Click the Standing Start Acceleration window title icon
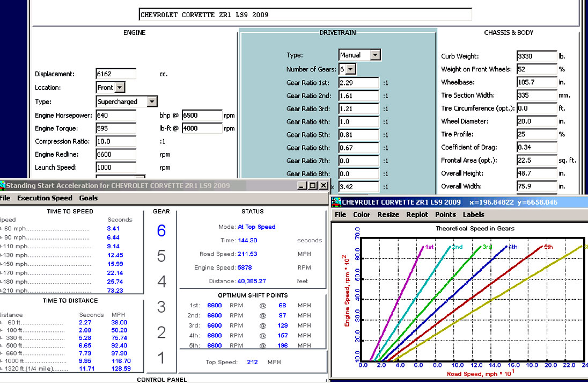 click(x=2, y=185)
